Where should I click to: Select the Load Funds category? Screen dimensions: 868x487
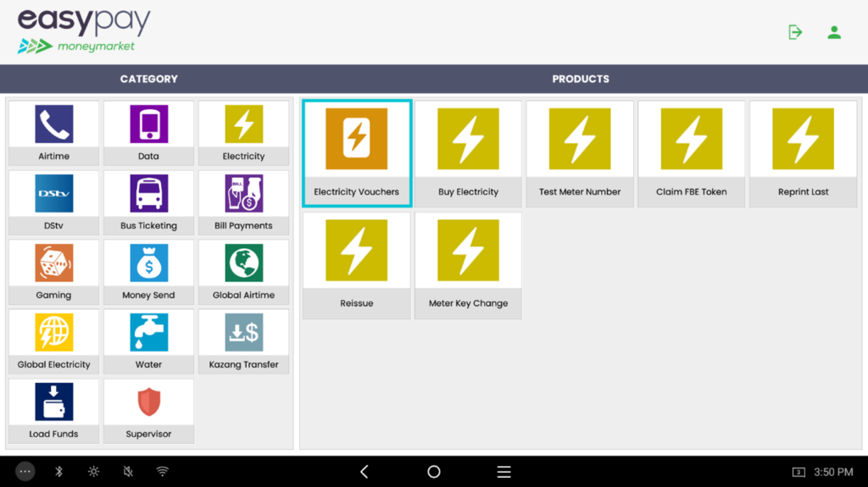(x=53, y=411)
